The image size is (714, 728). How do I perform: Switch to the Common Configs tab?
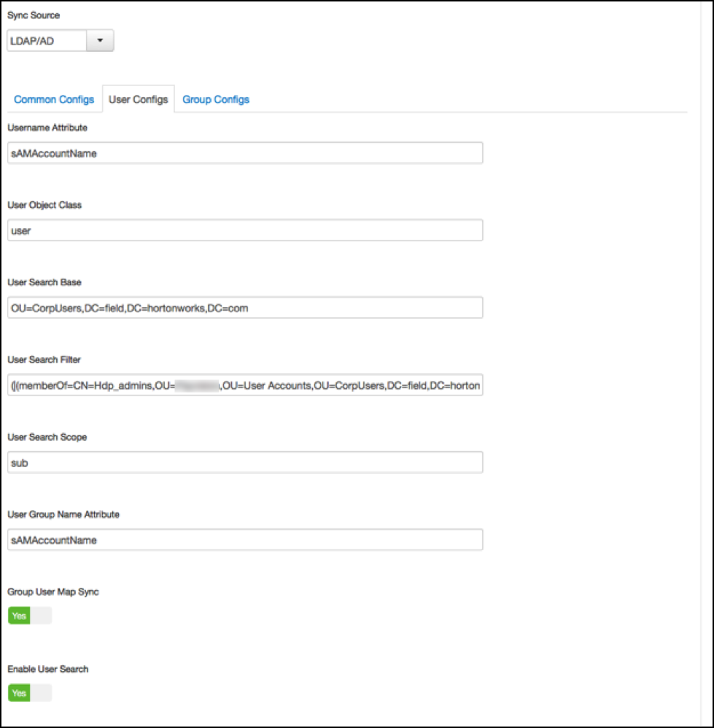pyautogui.click(x=54, y=99)
